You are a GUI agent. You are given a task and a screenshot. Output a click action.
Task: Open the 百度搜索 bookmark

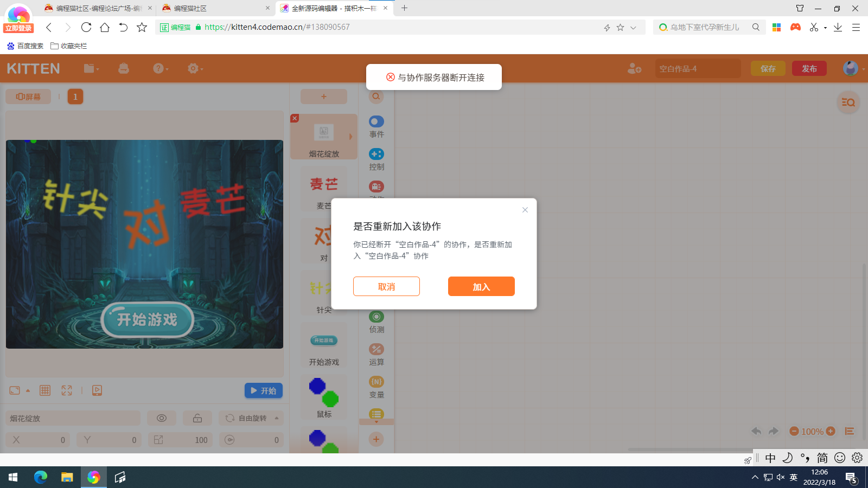coord(25,46)
